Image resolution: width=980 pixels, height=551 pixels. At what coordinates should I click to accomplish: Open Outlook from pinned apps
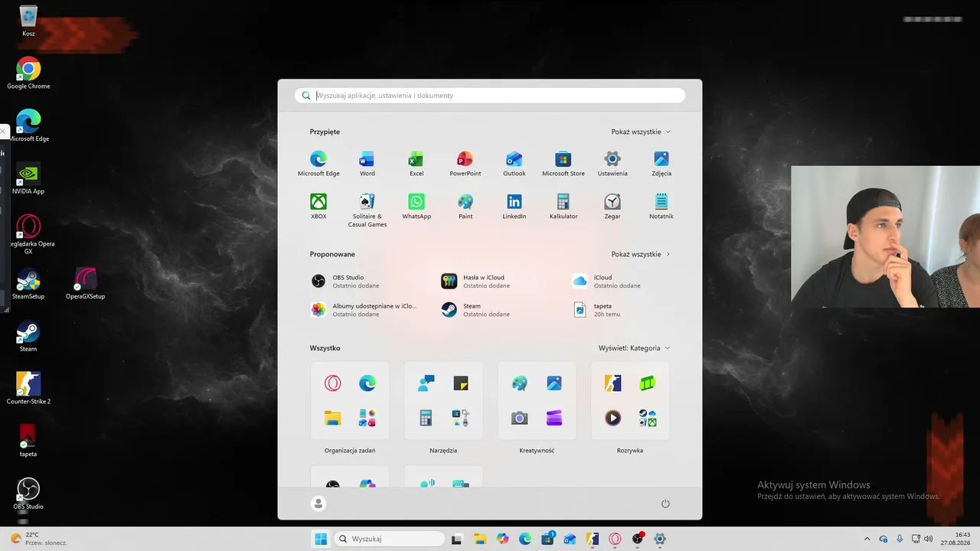point(514,164)
